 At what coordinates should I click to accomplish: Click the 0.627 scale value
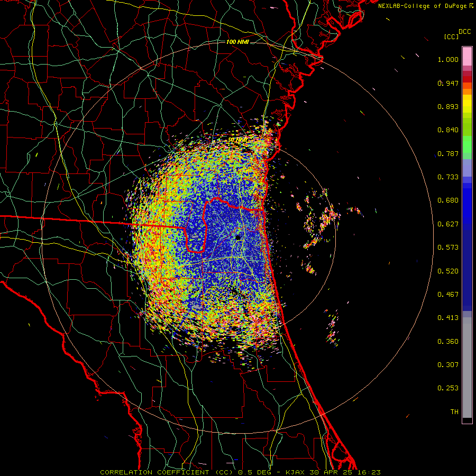pyautogui.click(x=448, y=224)
